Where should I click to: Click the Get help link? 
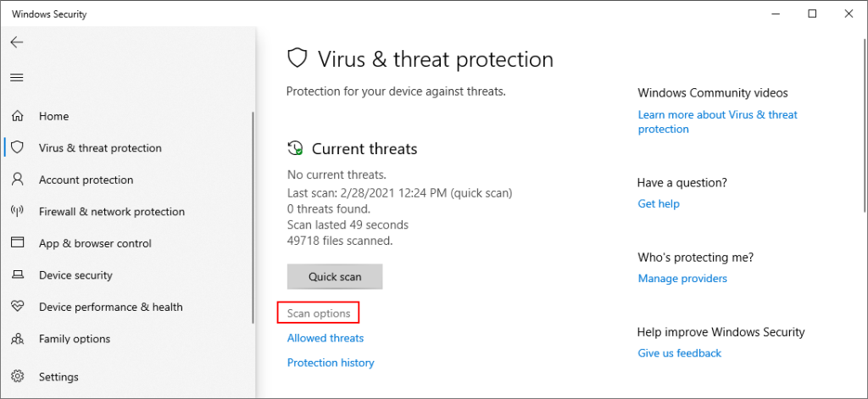click(659, 204)
